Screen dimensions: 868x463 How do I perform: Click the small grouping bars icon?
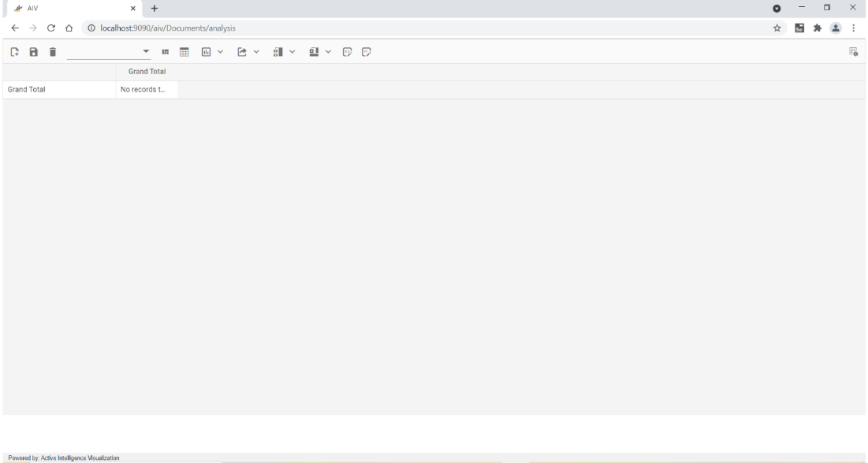[x=165, y=52]
